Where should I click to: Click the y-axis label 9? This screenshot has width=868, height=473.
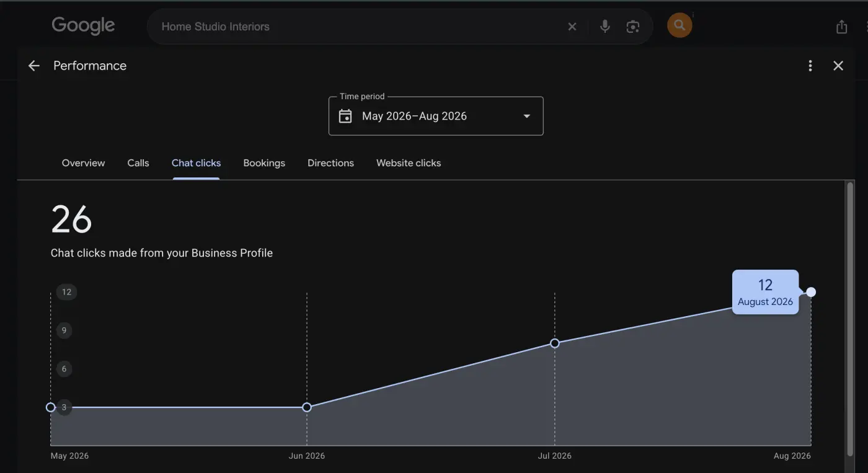click(x=64, y=330)
